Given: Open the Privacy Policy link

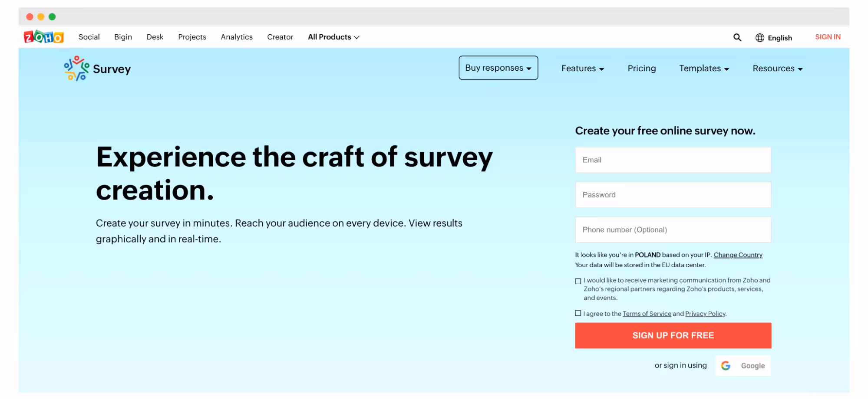Looking at the screenshot, I should pyautogui.click(x=705, y=314).
